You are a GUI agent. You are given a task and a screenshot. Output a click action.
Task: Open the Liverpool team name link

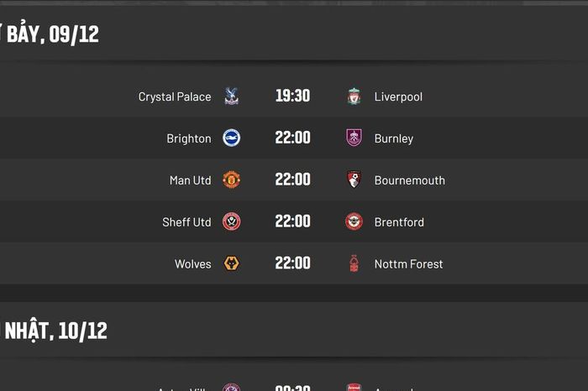[398, 96]
